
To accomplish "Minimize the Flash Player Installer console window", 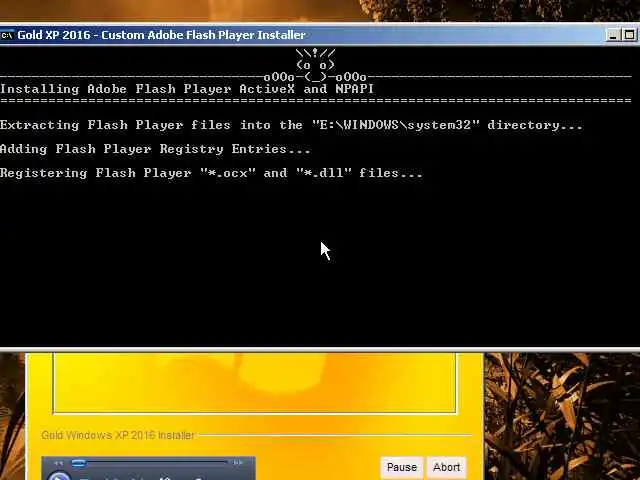I will coord(612,35).
